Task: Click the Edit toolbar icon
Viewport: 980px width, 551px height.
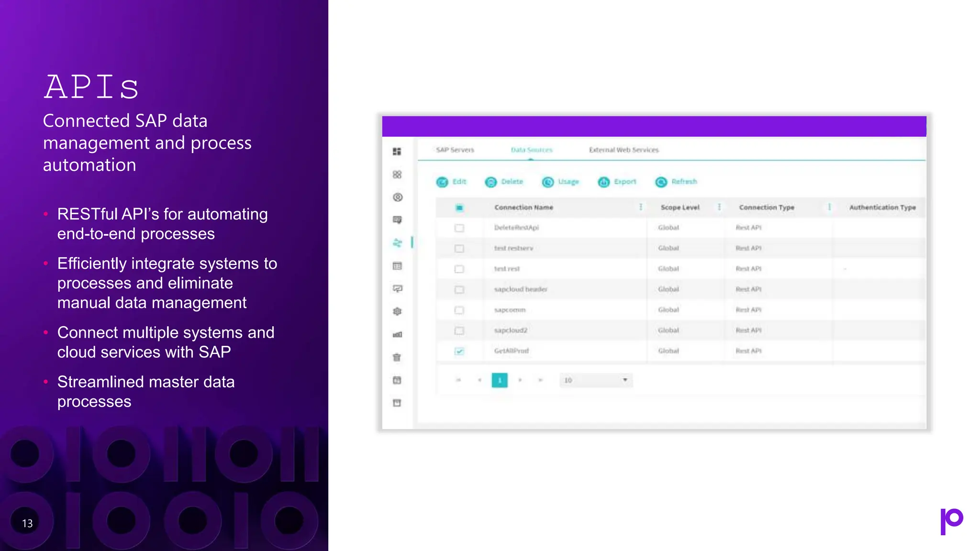Action: (x=442, y=182)
